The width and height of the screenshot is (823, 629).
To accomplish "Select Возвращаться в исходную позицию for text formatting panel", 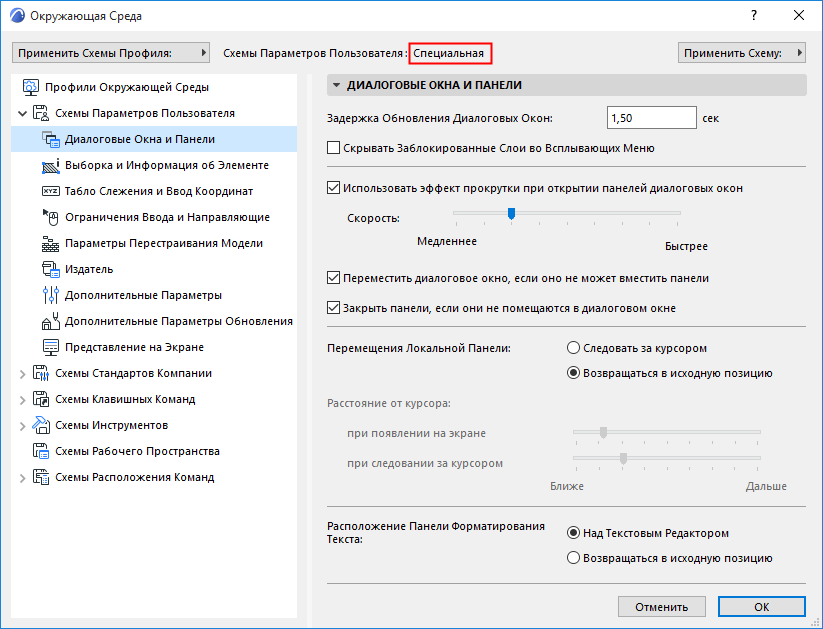I will pos(573,558).
